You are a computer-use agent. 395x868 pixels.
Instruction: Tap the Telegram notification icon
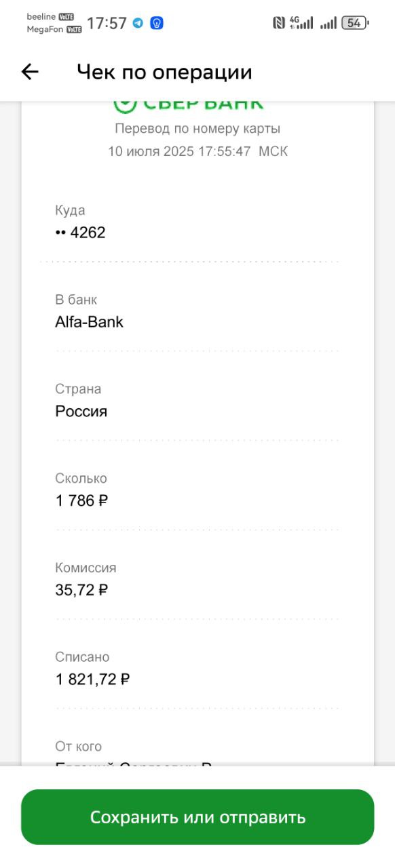[138, 23]
